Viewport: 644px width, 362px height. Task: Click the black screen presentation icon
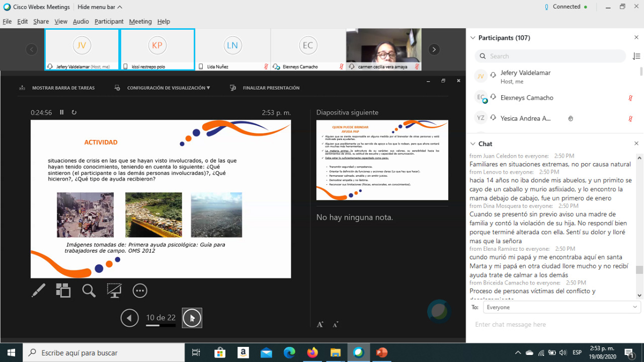click(114, 291)
